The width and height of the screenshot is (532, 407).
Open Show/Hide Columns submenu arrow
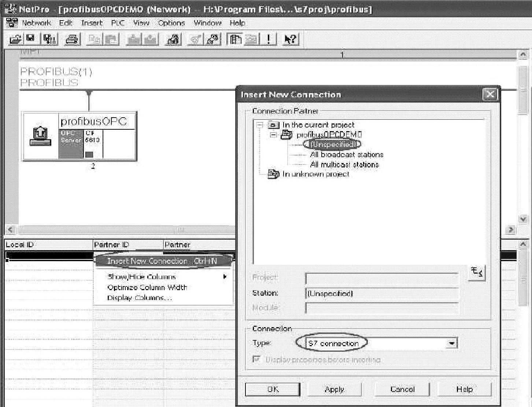[x=225, y=277]
